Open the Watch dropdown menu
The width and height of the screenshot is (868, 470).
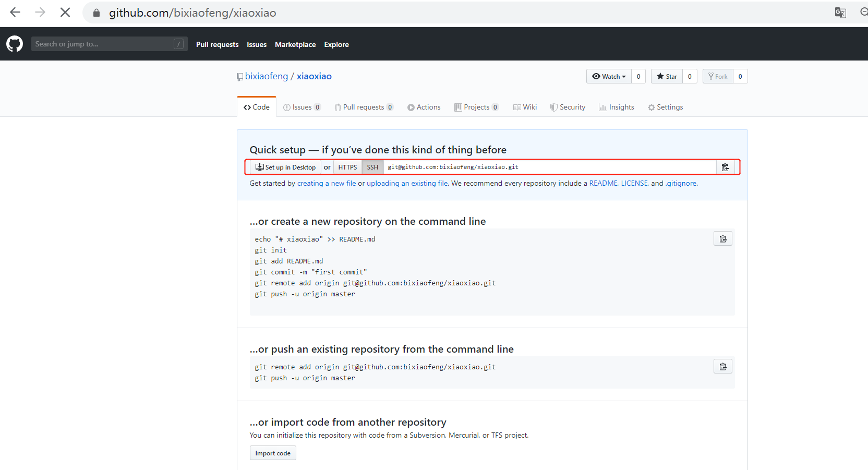[x=609, y=77]
